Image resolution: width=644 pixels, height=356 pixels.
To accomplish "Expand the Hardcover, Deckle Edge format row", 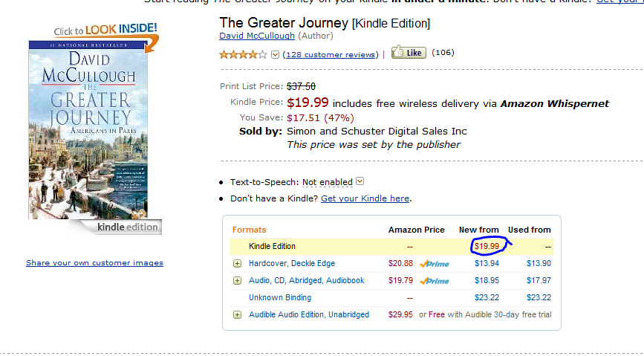I will pyautogui.click(x=238, y=264).
